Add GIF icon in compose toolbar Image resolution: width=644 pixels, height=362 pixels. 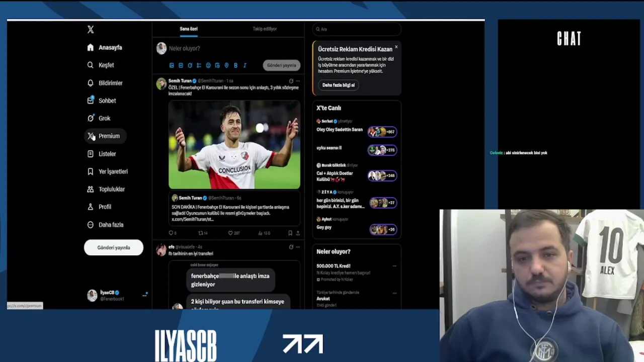[181, 65]
